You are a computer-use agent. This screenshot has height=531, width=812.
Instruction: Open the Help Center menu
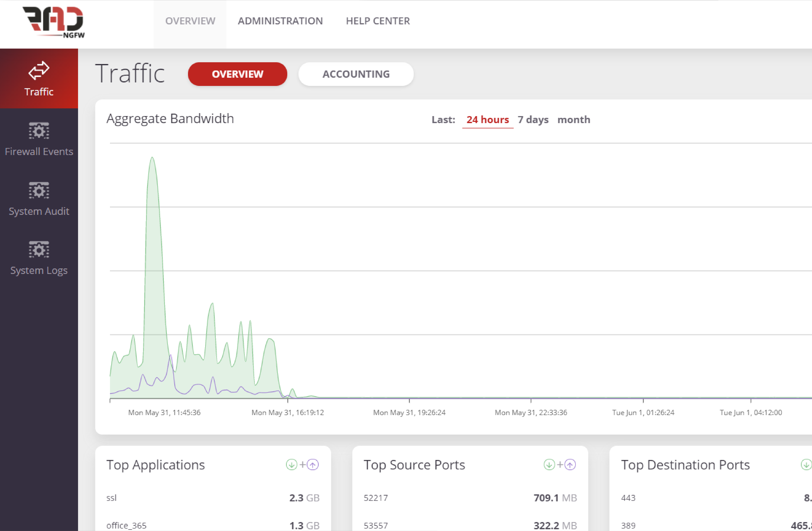tap(378, 21)
